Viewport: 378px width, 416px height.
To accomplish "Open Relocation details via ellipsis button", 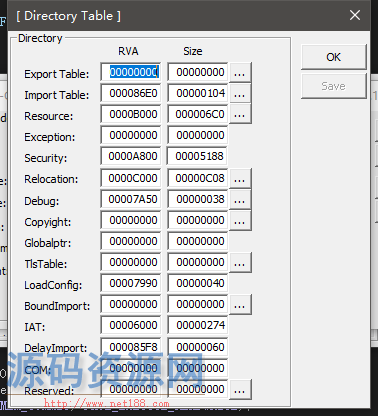I will [239, 178].
